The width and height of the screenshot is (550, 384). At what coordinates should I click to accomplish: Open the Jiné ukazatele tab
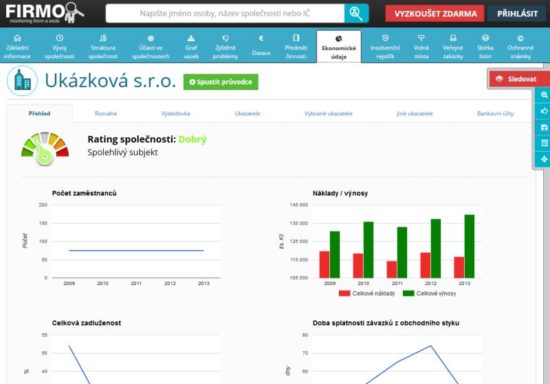[x=415, y=114]
